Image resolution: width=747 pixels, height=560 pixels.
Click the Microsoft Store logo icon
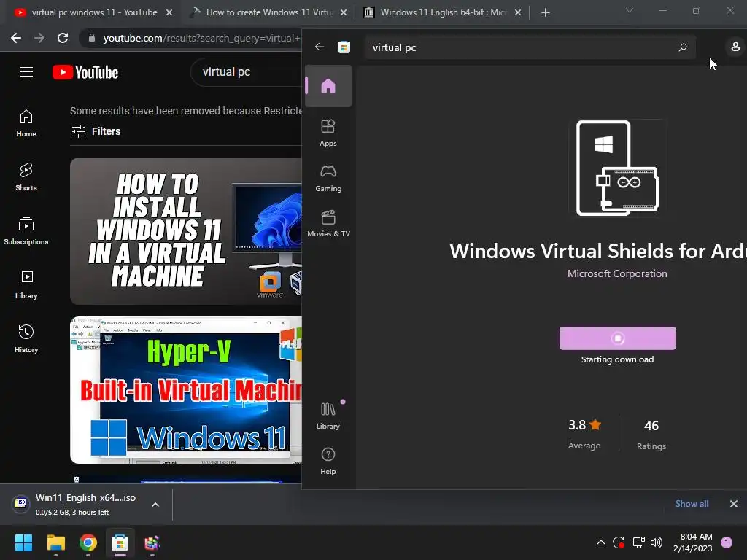[344, 47]
